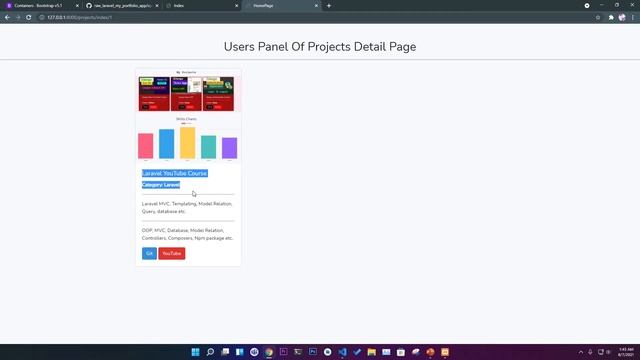Click the purple bar in Skills chart
Screen dimensions: 640x360
pyautogui.click(x=229, y=148)
